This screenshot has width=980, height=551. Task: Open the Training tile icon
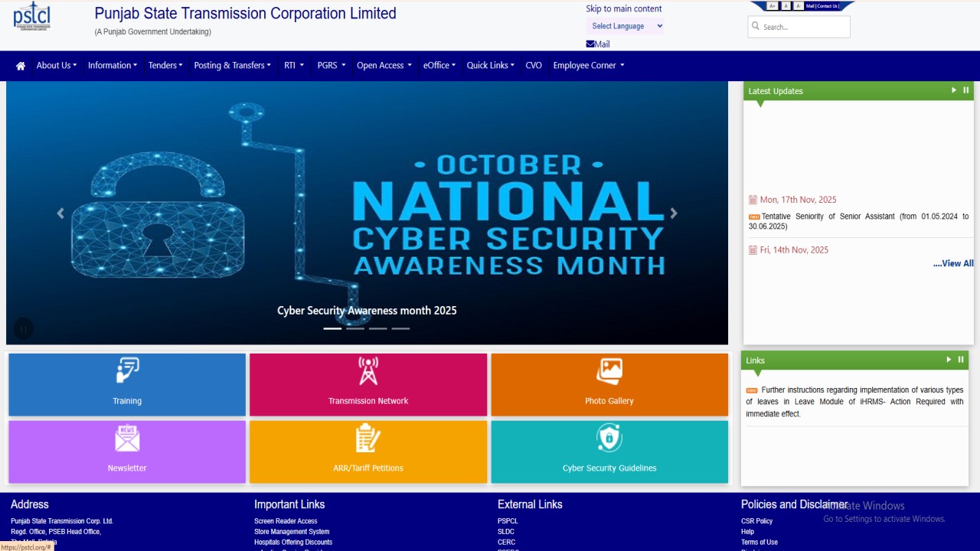point(127,371)
